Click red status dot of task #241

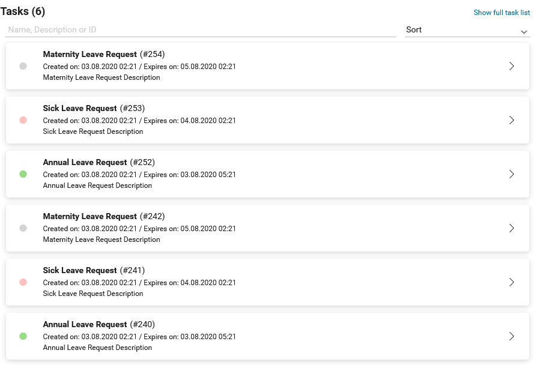(x=23, y=282)
